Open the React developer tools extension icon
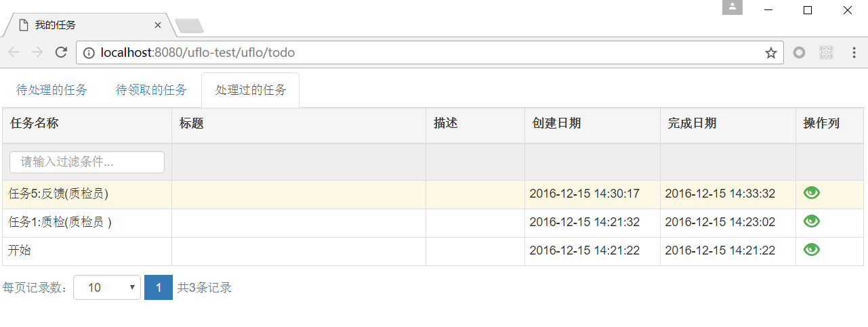The height and width of the screenshot is (327, 868). [x=825, y=53]
